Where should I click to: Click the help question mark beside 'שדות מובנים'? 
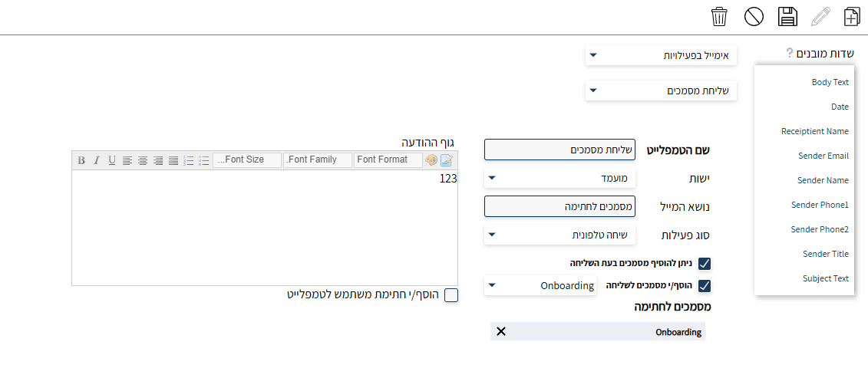pyautogui.click(x=789, y=53)
